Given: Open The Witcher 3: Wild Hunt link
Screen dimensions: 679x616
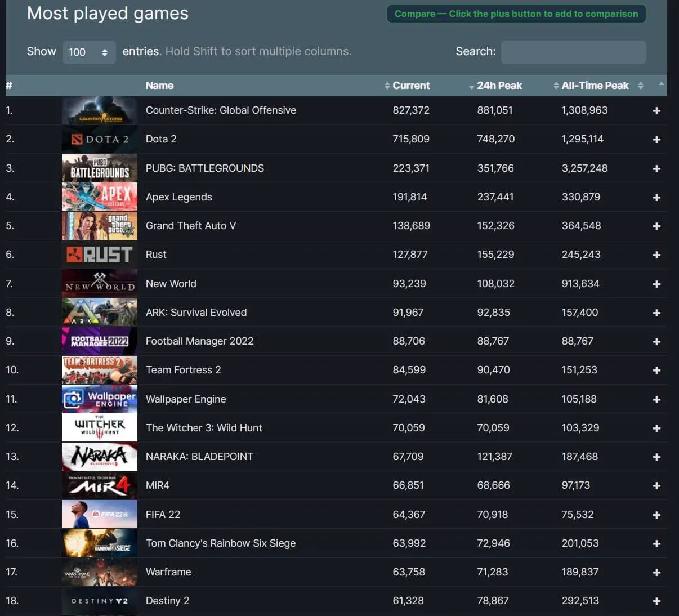Looking at the screenshot, I should tap(204, 428).
